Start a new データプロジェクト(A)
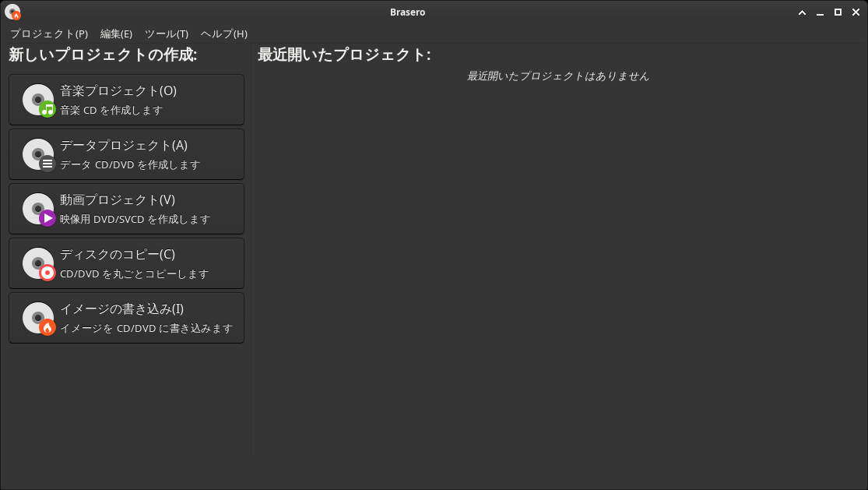 (126, 154)
